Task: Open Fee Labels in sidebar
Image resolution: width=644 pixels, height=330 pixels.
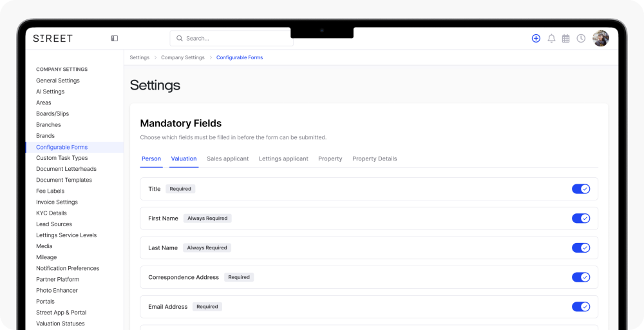Action: (x=50, y=191)
